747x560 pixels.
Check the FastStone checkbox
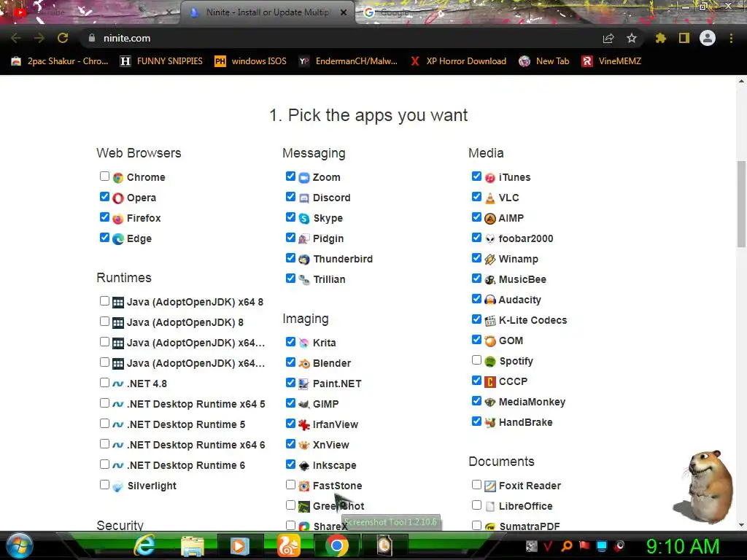(x=290, y=485)
